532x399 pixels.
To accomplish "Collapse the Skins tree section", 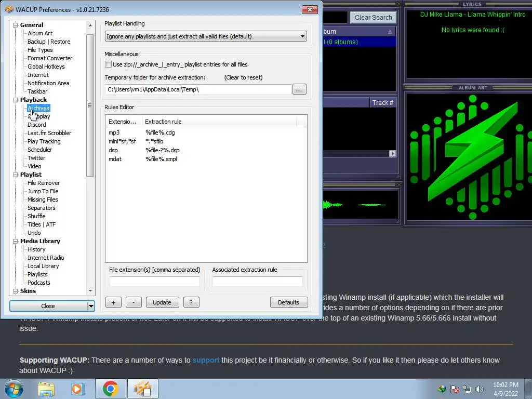I will pyautogui.click(x=15, y=291).
